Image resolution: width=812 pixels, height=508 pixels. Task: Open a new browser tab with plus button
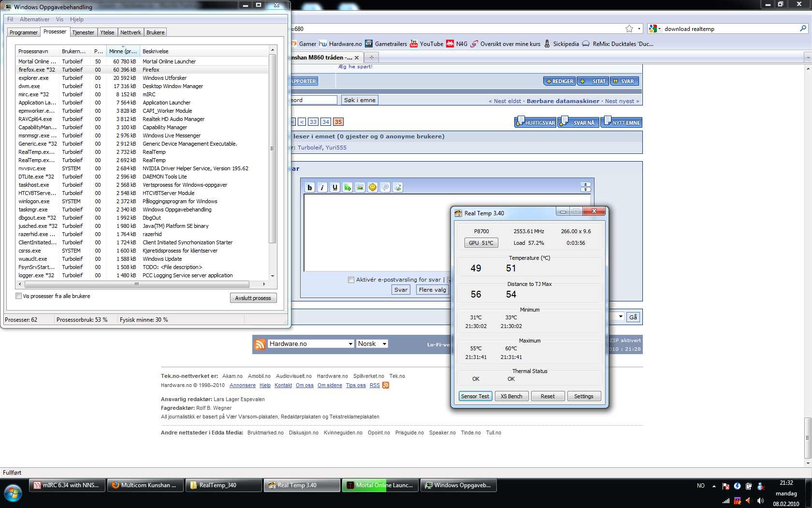(x=372, y=58)
